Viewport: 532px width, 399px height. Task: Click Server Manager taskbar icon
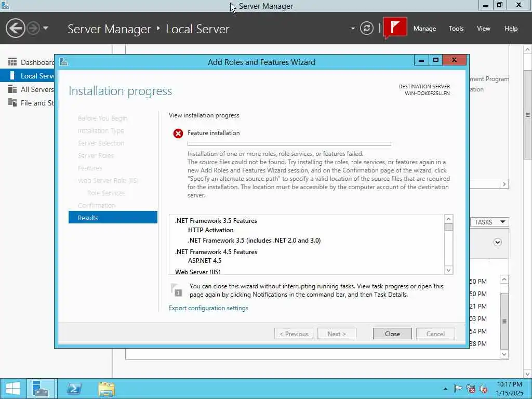pos(41,389)
